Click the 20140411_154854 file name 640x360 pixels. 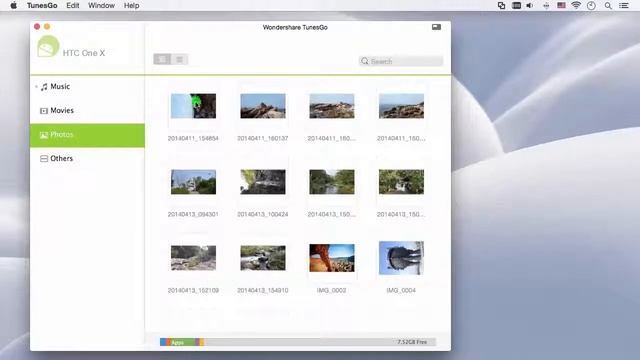click(193, 138)
